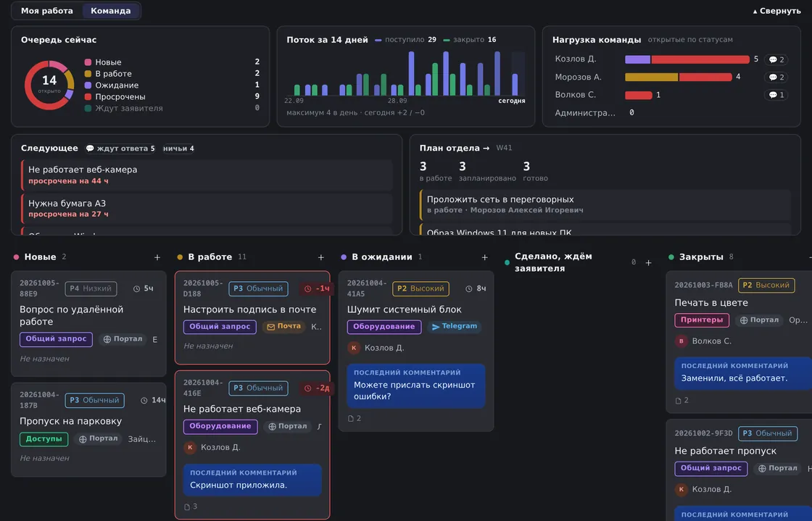Click the Почта source badge
The image size is (812, 521).
click(x=283, y=327)
